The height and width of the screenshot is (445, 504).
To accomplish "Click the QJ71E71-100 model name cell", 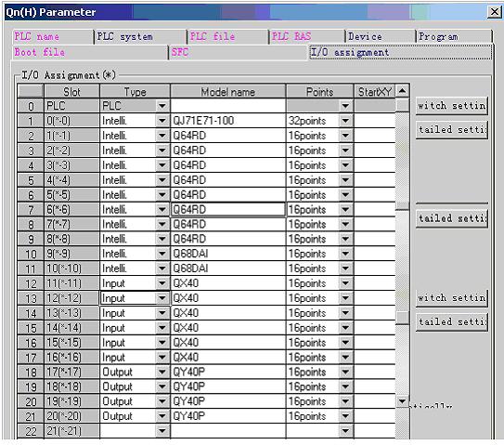I will 228,121.
